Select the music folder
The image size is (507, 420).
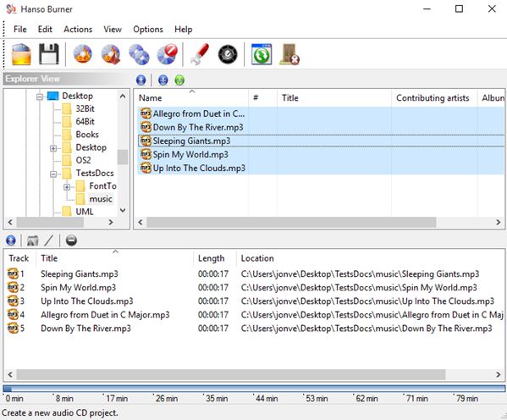click(x=101, y=199)
